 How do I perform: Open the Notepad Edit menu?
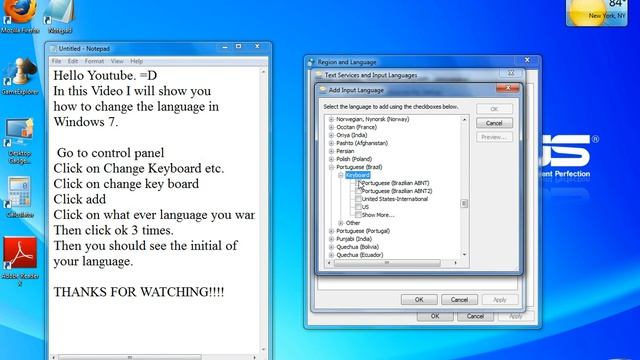tap(73, 61)
